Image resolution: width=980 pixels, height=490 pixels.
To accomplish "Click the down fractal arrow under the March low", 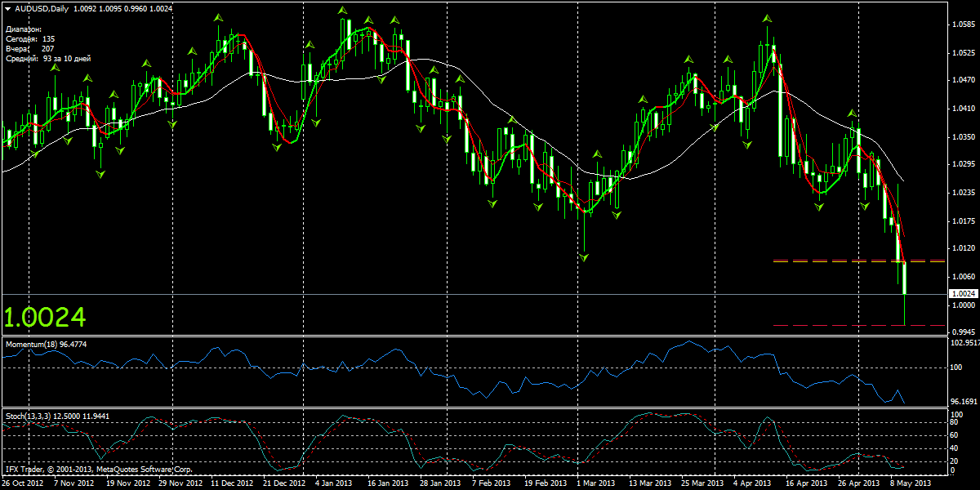I will click(x=584, y=257).
